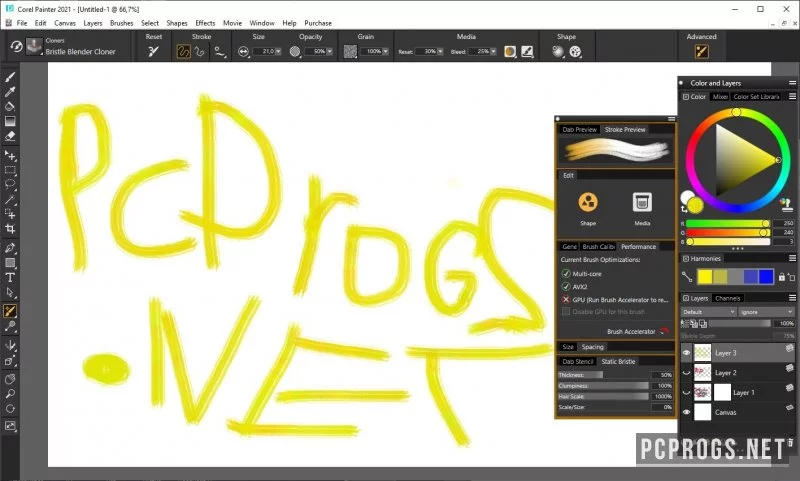Toggle the Harmonies lock icon
800x481 pixels.
coord(782,277)
